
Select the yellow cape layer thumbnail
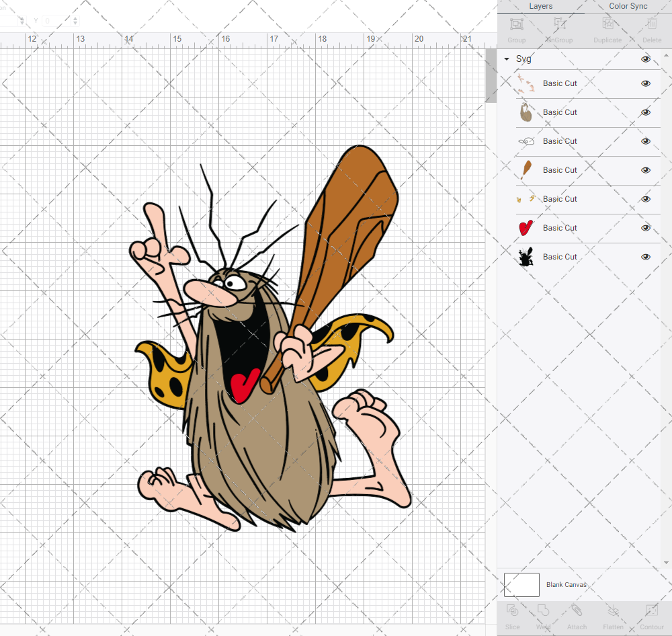coord(526,199)
